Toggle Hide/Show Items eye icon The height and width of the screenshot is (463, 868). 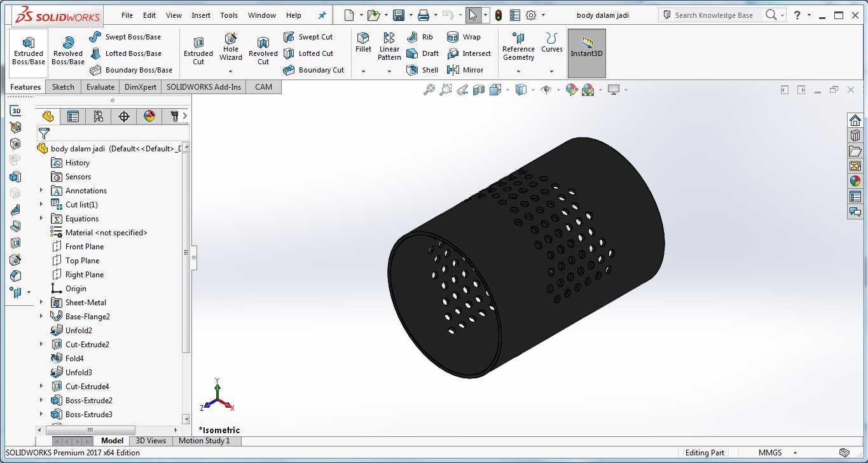tap(546, 90)
